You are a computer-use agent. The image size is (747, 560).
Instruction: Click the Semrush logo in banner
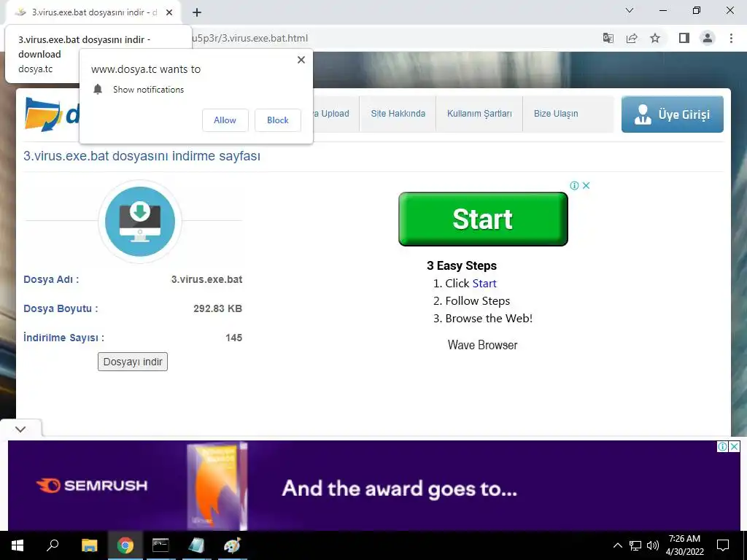(x=92, y=486)
